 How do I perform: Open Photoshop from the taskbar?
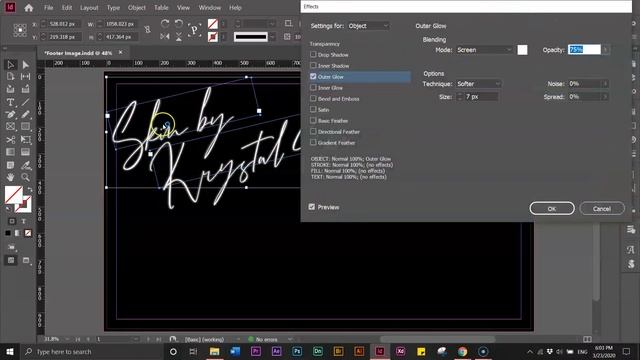(x=297, y=351)
